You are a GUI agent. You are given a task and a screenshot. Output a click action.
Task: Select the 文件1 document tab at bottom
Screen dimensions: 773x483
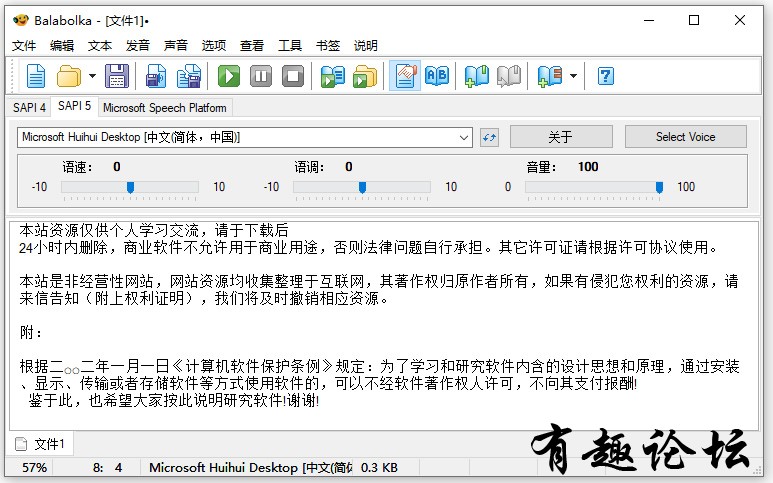point(40,444)
